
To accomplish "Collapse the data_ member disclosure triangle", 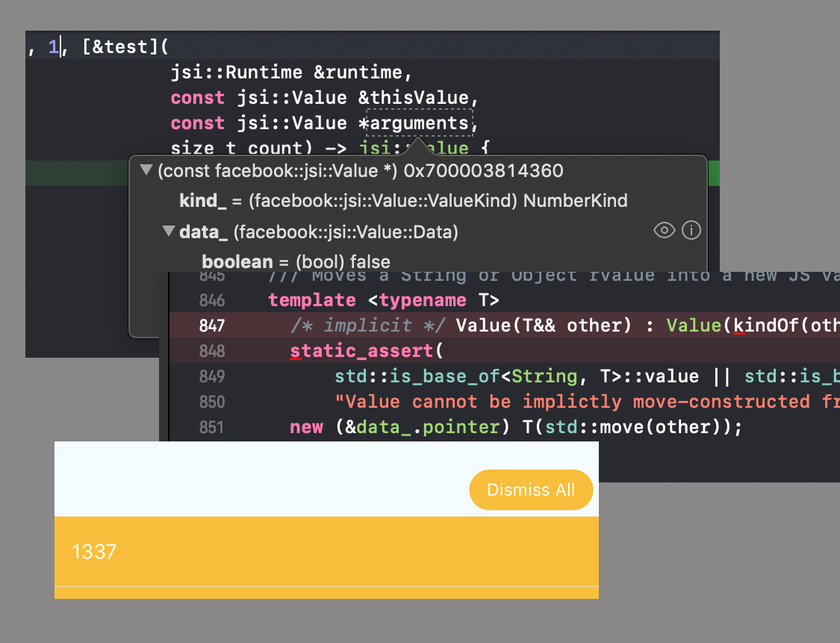I will (169, 232).
